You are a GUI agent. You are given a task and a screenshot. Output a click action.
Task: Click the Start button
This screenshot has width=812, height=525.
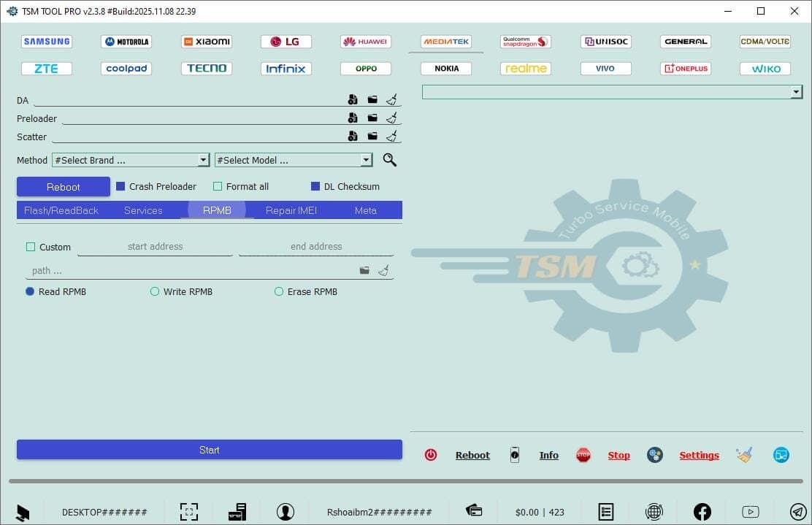click(x=210, y=449)
